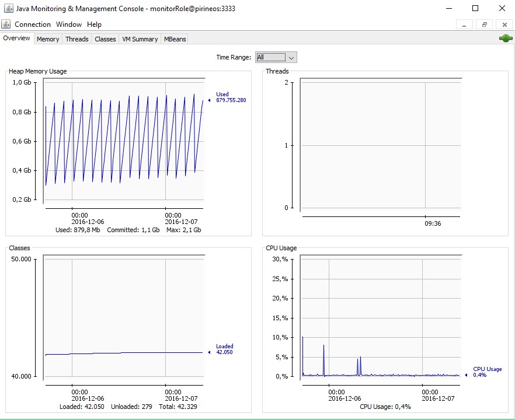The image size is (515, 420).
Task: Click the Heap Memory Usage chart
Action: pyautogui.click(x=124, y=141)
